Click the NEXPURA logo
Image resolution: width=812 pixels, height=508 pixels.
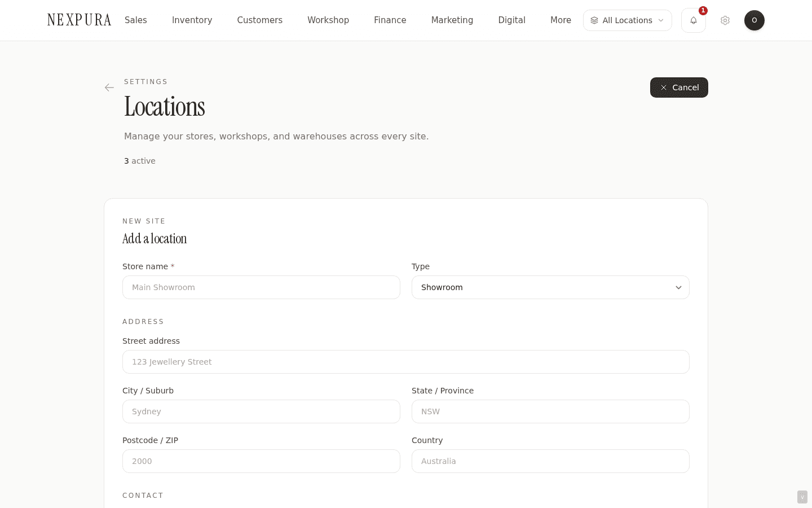80,20
